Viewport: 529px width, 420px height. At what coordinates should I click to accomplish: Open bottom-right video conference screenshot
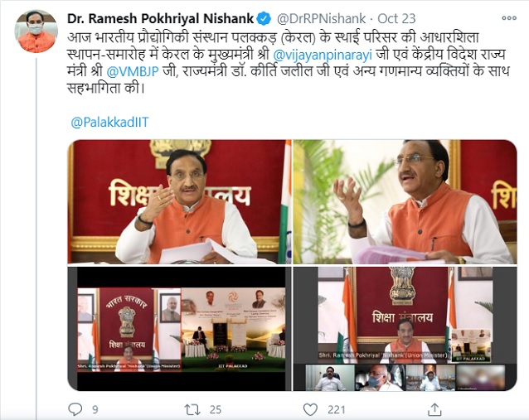tap(405, 329)
